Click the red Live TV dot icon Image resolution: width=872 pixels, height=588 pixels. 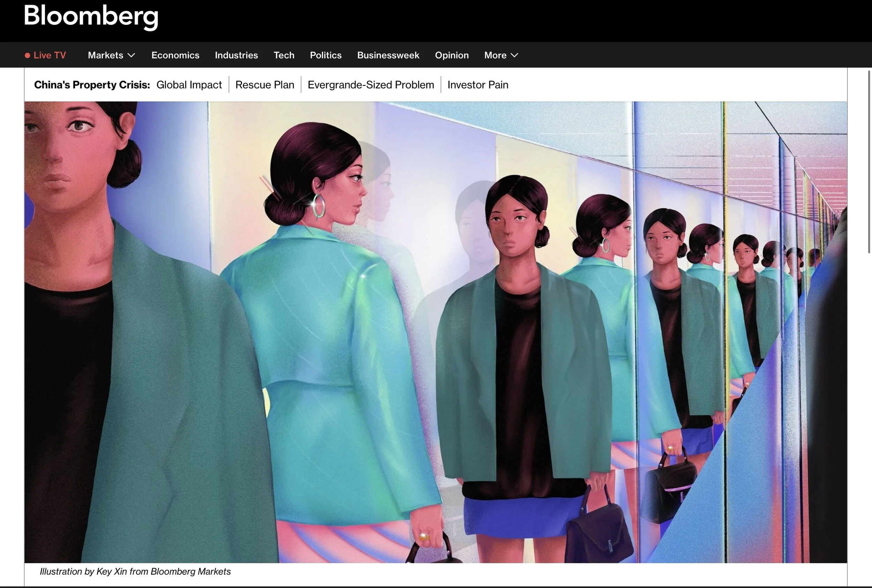click(28, 55)
